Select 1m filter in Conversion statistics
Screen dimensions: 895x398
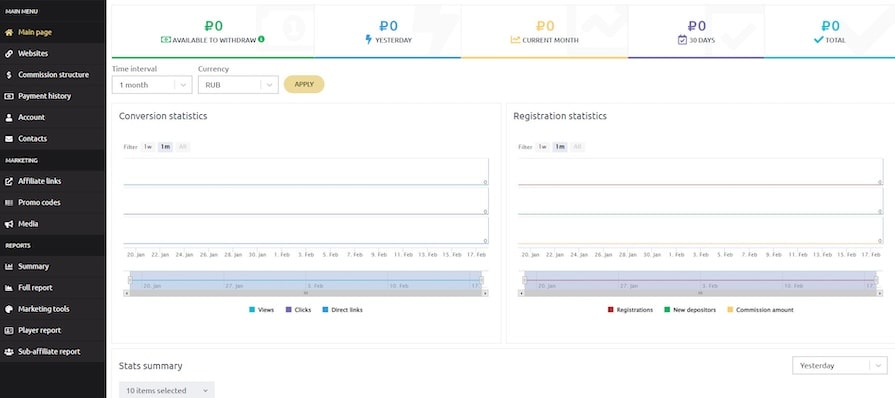point(165,147)
